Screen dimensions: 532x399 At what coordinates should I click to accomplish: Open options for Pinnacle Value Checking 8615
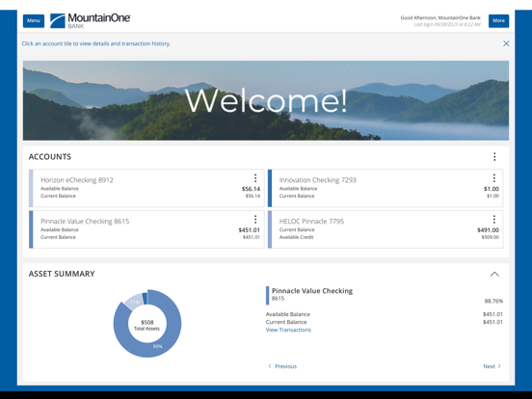click(255, 219)
